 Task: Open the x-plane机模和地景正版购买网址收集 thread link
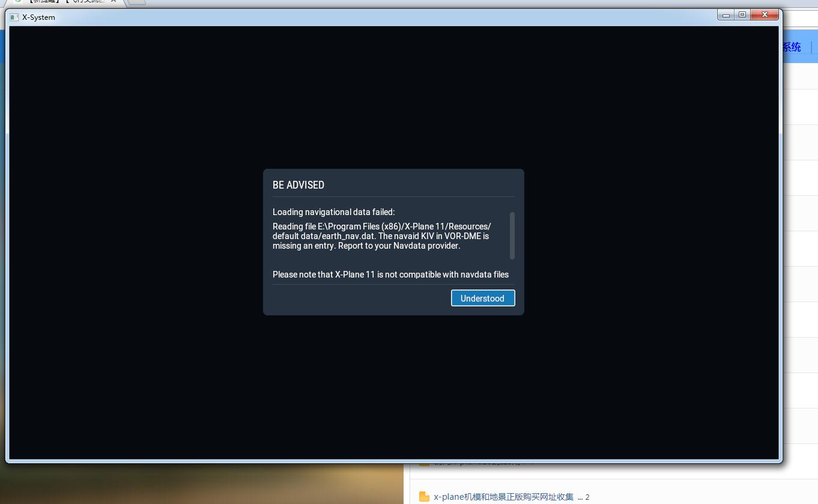coord(503,497)
